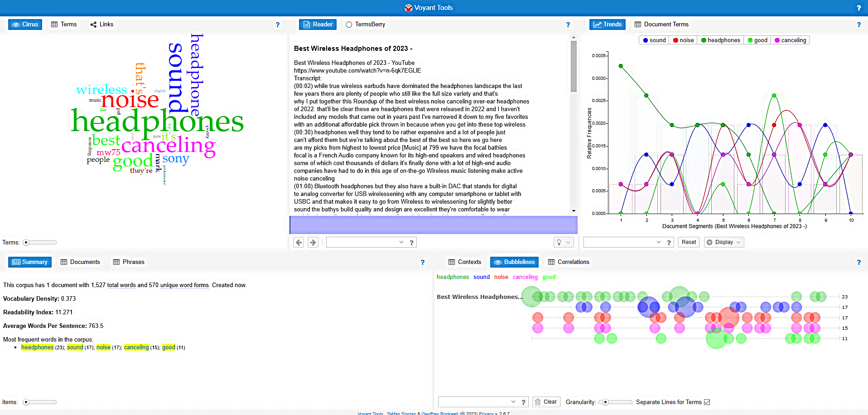The image size is (868, 415).
Task: Go to previous page in Reader
Action: [x=299, y=242]
